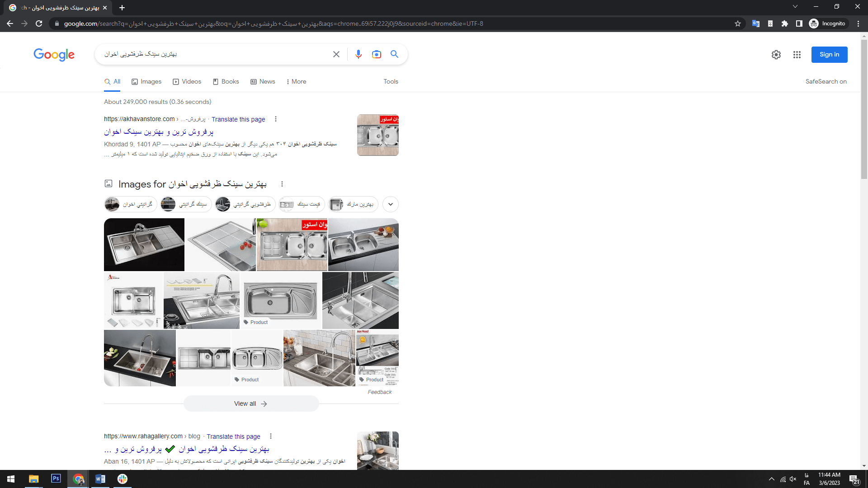Switch to the Images tab
Viewport: 868px width, 488px height.
(146, 82)
